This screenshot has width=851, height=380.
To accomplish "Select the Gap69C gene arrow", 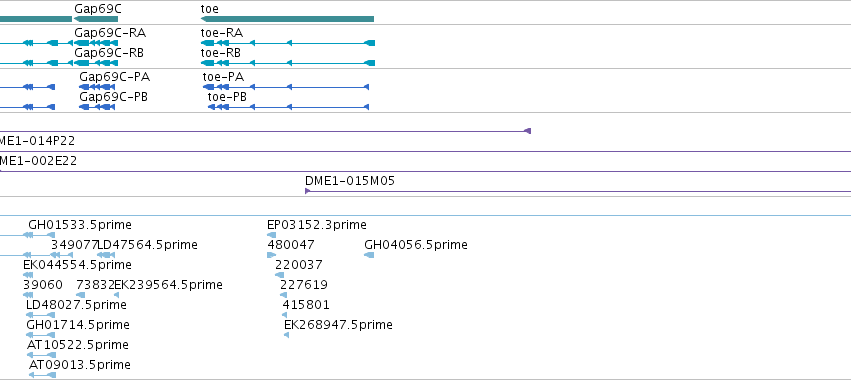I will tap(96, 19).
